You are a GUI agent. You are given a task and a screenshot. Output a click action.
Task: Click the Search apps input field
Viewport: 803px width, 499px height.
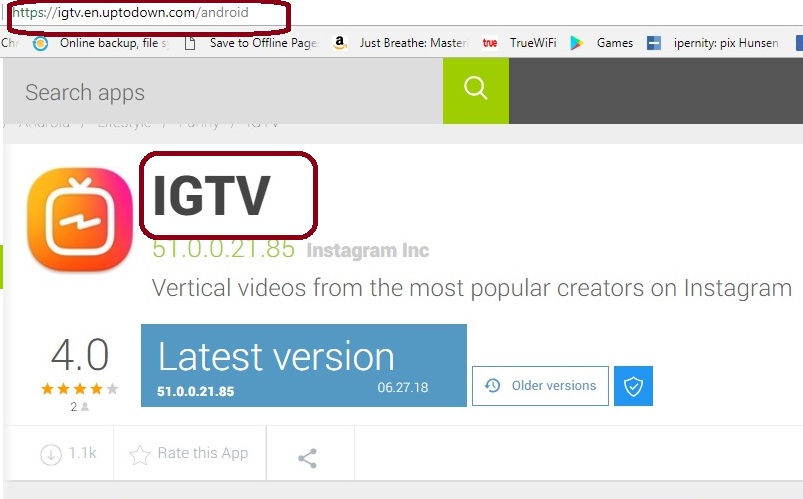point(223,91)
